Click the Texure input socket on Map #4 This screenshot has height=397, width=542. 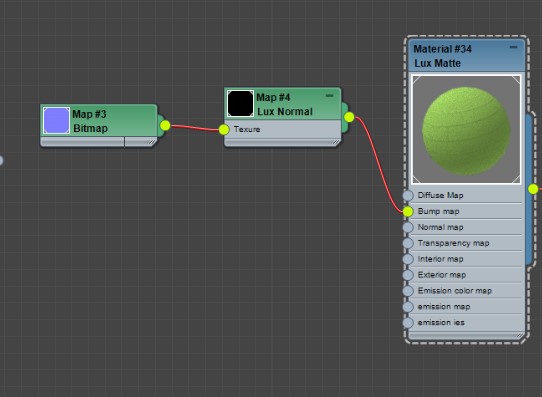click(x=224, y=130)
